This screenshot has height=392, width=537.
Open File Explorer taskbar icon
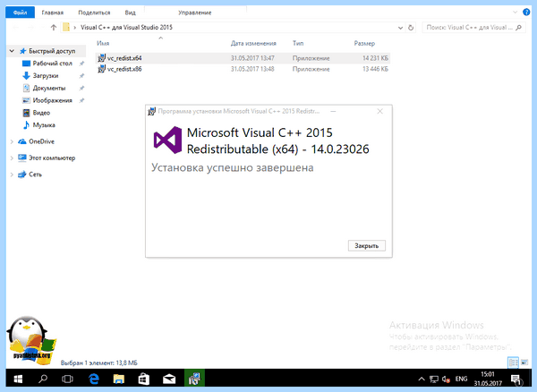[x=119, y=379]
